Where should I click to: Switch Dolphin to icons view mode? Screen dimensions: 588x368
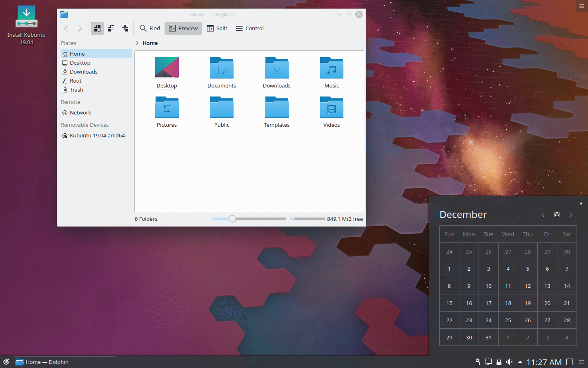point(97,28)
